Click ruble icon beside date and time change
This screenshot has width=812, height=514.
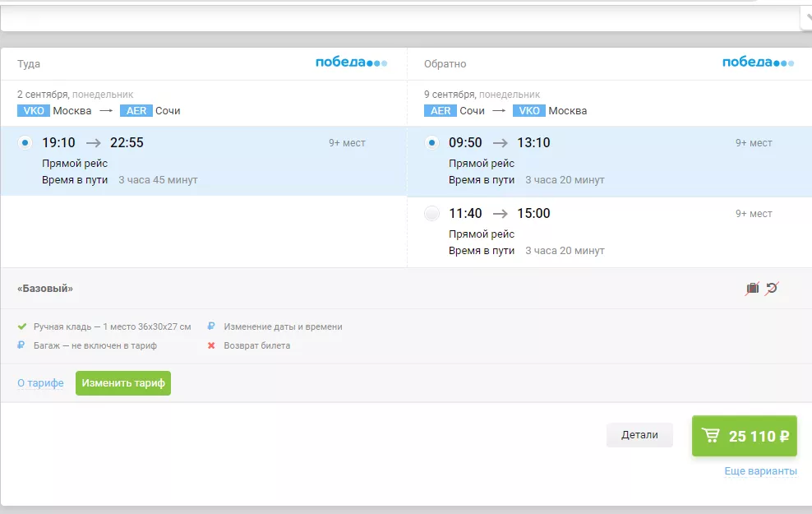pos(212,326)
